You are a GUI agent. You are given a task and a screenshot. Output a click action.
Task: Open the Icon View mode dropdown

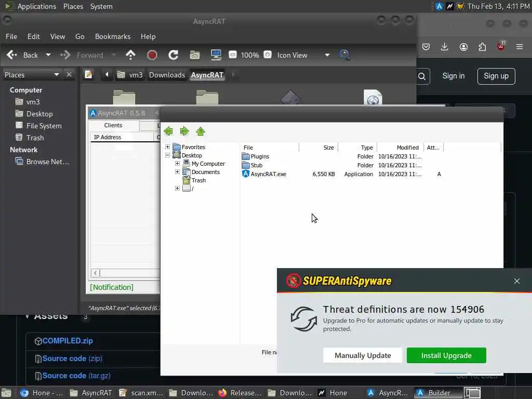click(x=303, y=55)
